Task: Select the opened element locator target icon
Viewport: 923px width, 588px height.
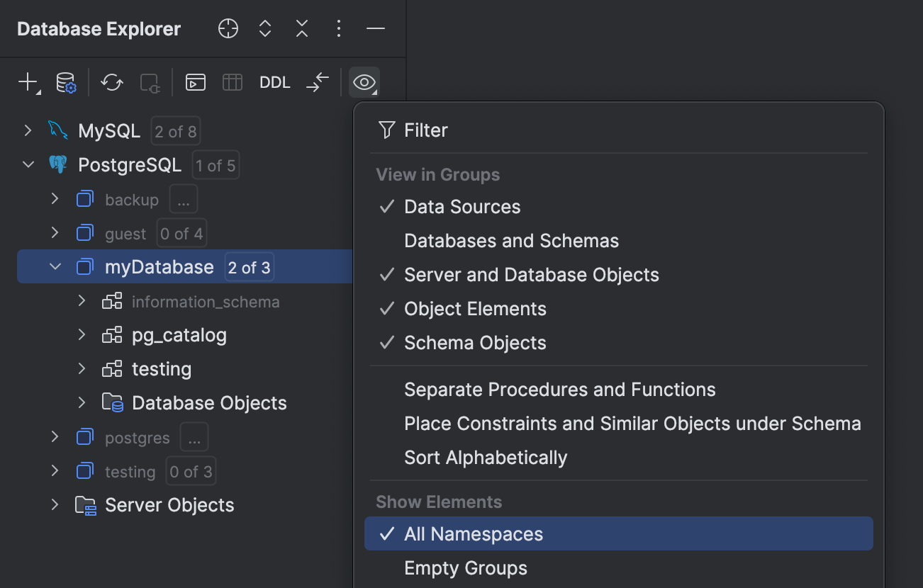Action: (x=228, y=29)
